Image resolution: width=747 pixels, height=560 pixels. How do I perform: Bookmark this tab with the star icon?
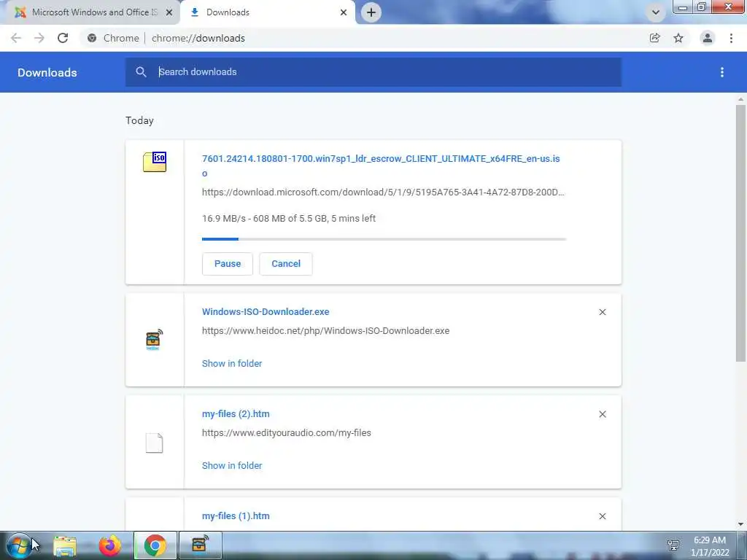click(678, 38)
